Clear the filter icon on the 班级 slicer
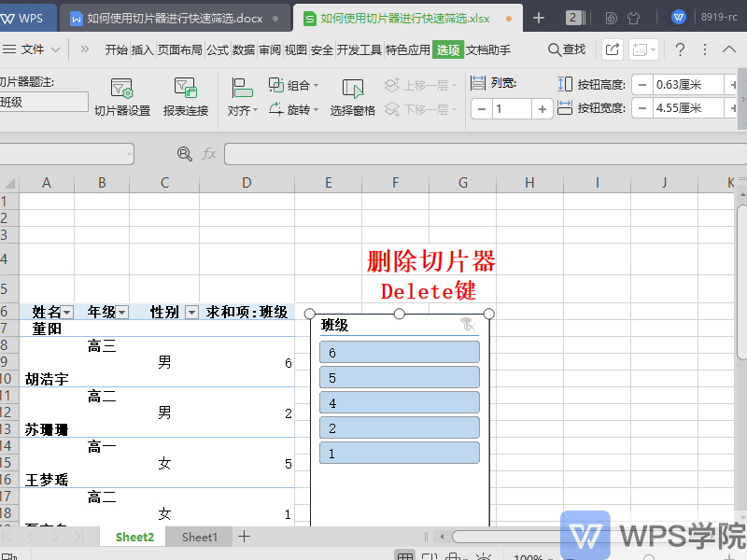This screenshot has width=747, height=560. click(468, 325)
